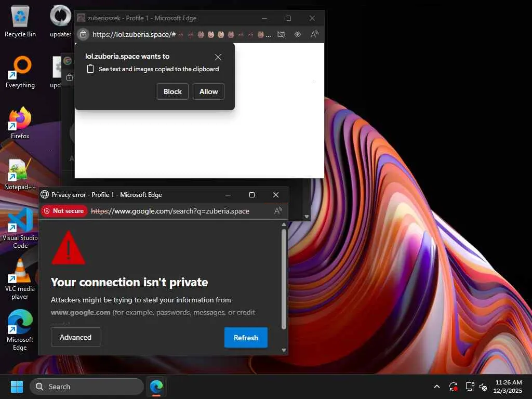Select the Microsoft Edge desktop shortcut
Viewport: 532px width, 399px height.
pyautogui.click(x=20, y=330)
